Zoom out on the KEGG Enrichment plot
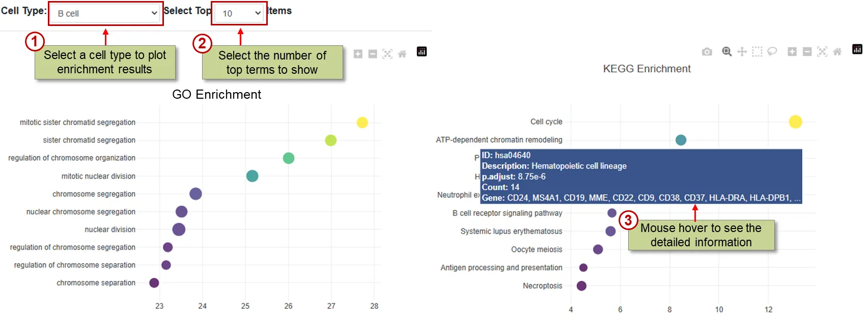Screen dimensions: 868x316 [807, 51]
